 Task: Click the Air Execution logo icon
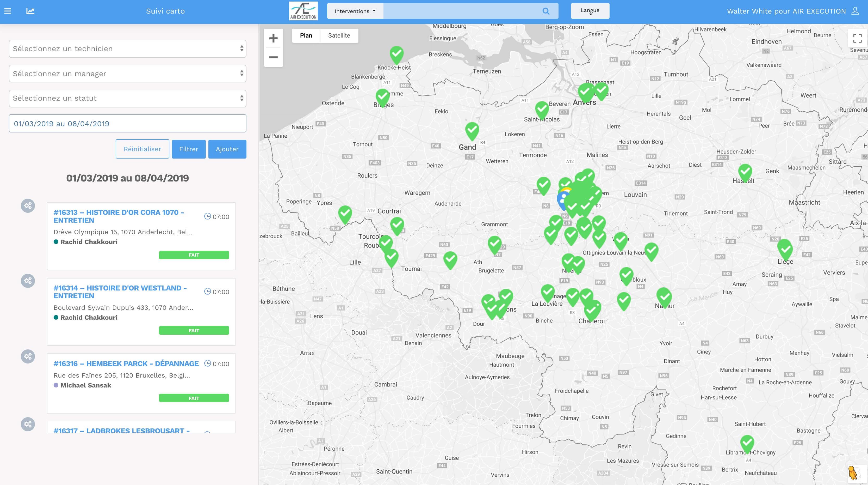[x=303, y=10]
